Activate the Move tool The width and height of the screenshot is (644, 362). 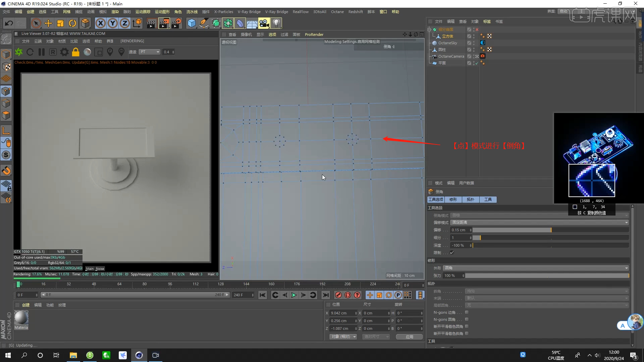click(48, 23)
